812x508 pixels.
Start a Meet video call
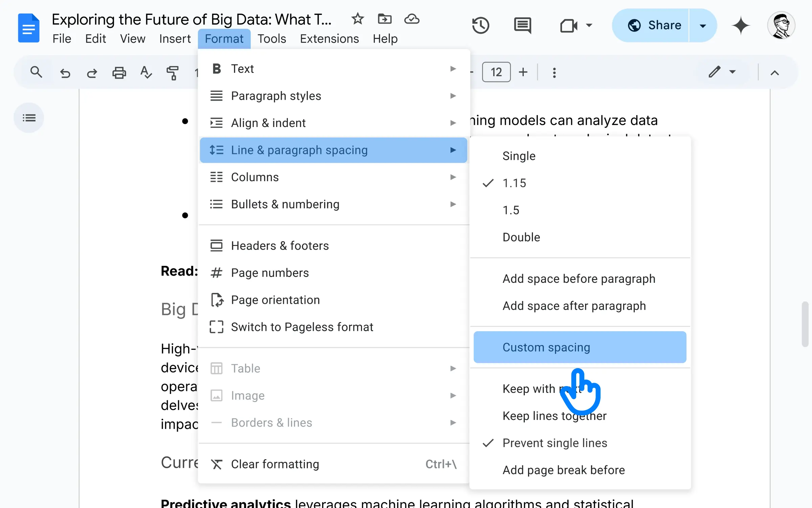click(x=568, y=25)
